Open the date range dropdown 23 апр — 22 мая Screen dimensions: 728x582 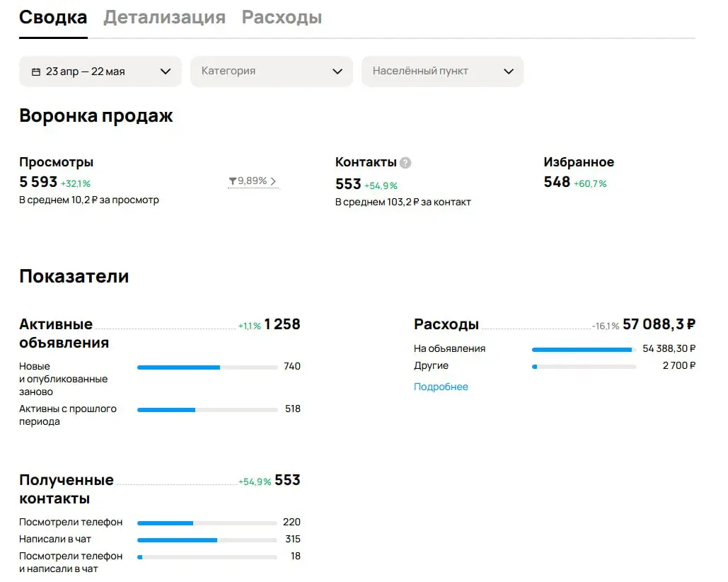100,72
